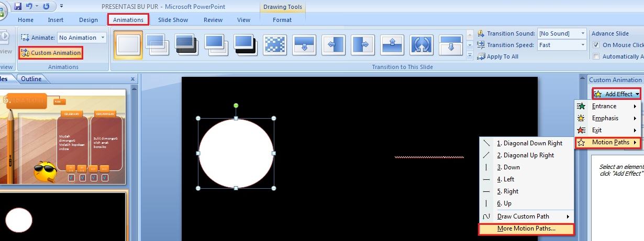
Task: Apply the Wheel circular arrows transition thumbnail
Action: click(421, 45)
